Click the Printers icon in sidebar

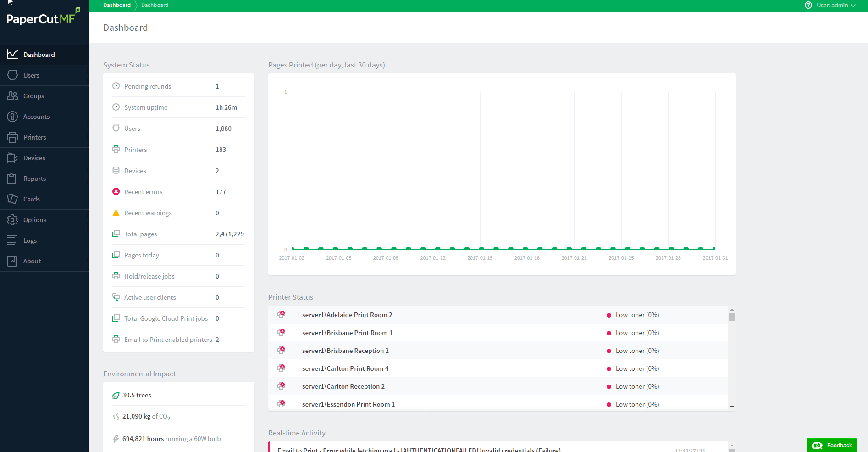(12, 137)
